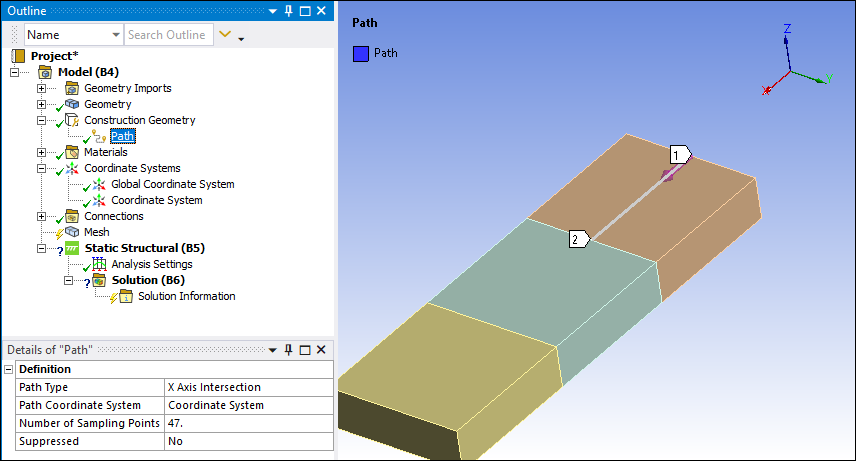Open the Details panel options arrow

[x=272, y=350]
